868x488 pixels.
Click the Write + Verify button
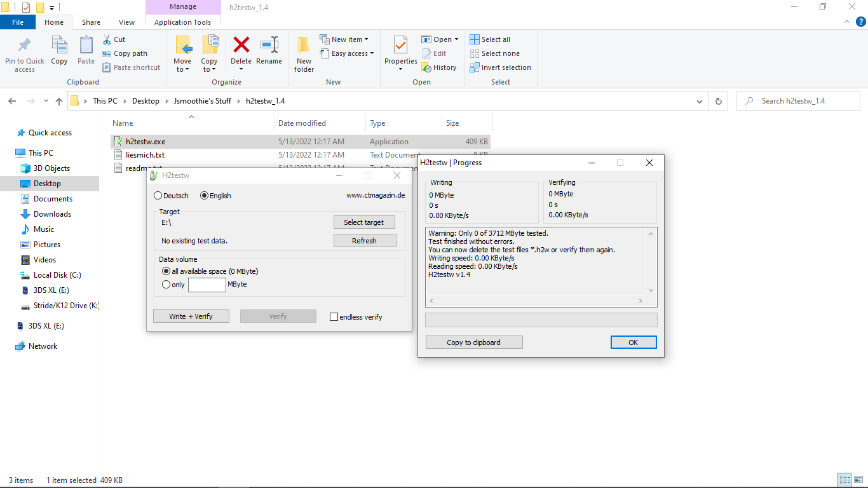191,316
